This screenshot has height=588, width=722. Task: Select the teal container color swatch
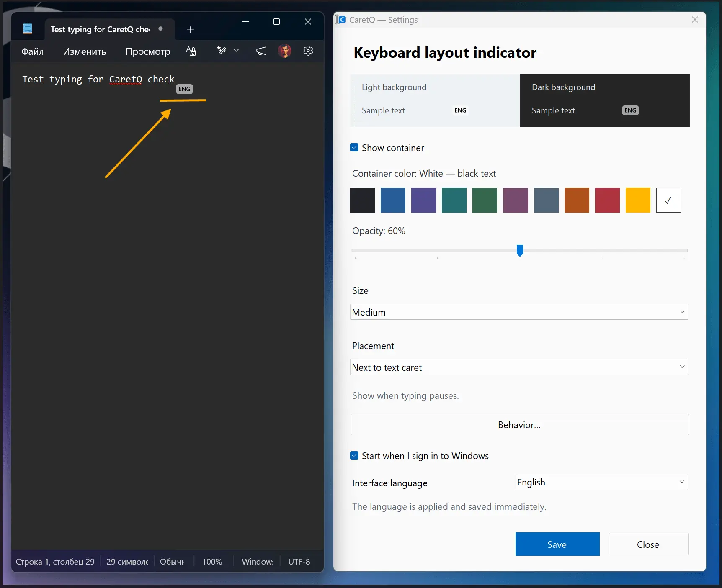454,200
